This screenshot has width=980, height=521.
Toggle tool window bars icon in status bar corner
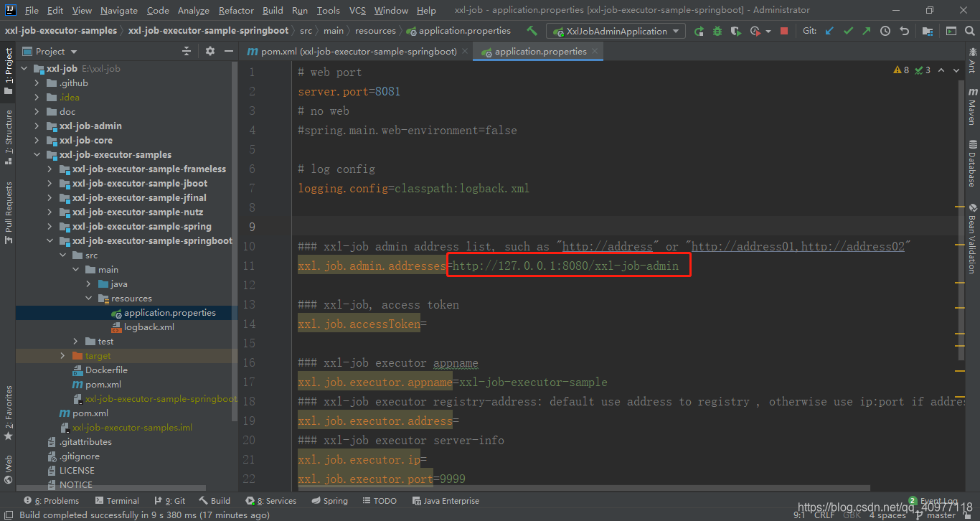[8, 515]
